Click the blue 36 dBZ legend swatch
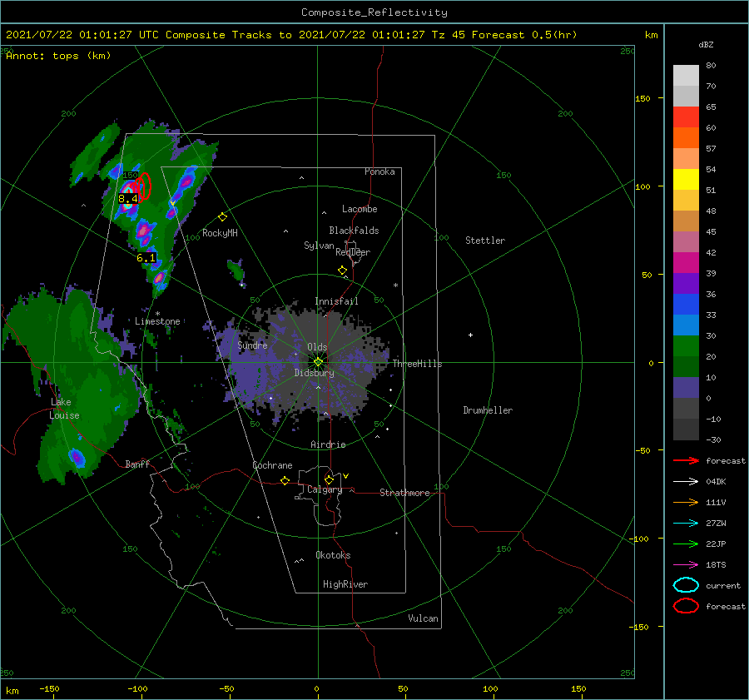The image size is (749, 700). tap(686, 304)
